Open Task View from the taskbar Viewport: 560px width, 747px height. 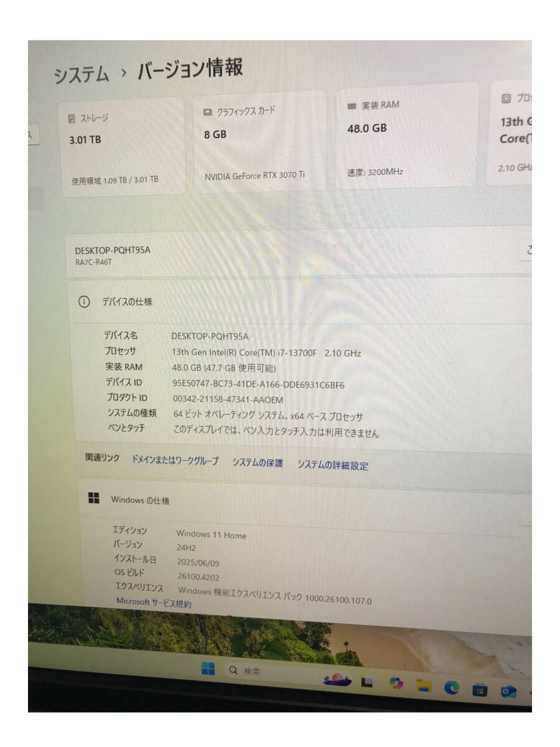[367, 683]
